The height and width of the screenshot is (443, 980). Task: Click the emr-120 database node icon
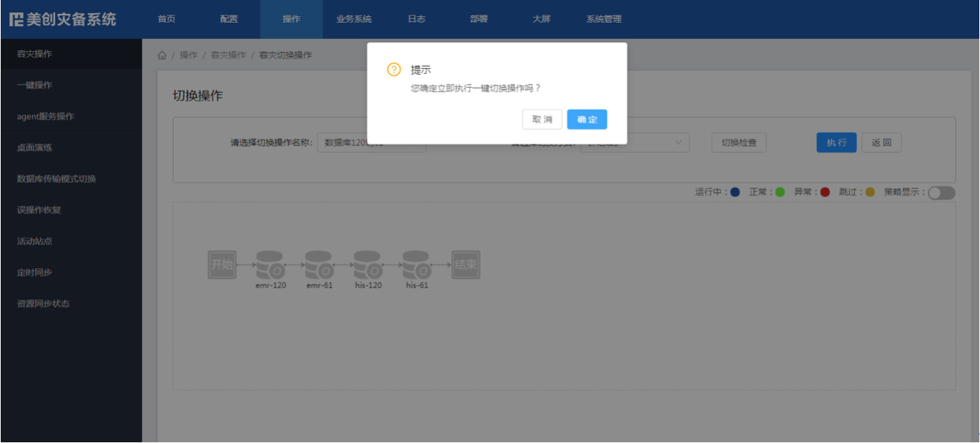[x=270, y=264]
